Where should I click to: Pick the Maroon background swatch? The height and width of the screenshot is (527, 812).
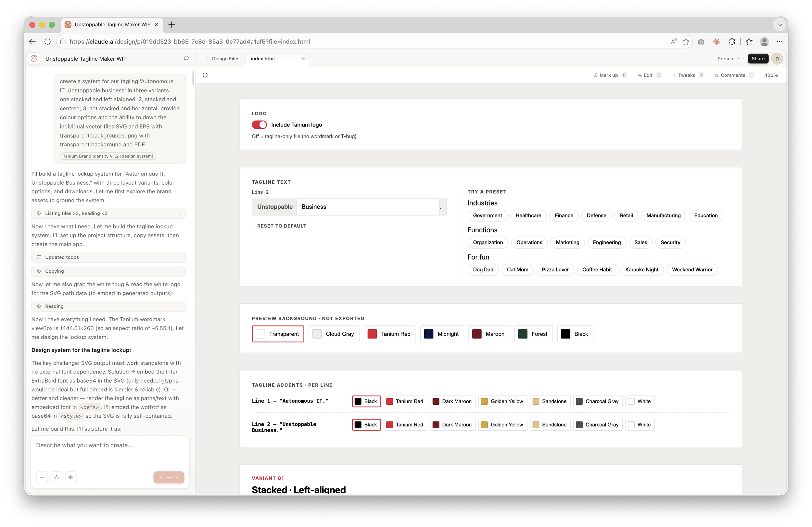click(488, 334)
